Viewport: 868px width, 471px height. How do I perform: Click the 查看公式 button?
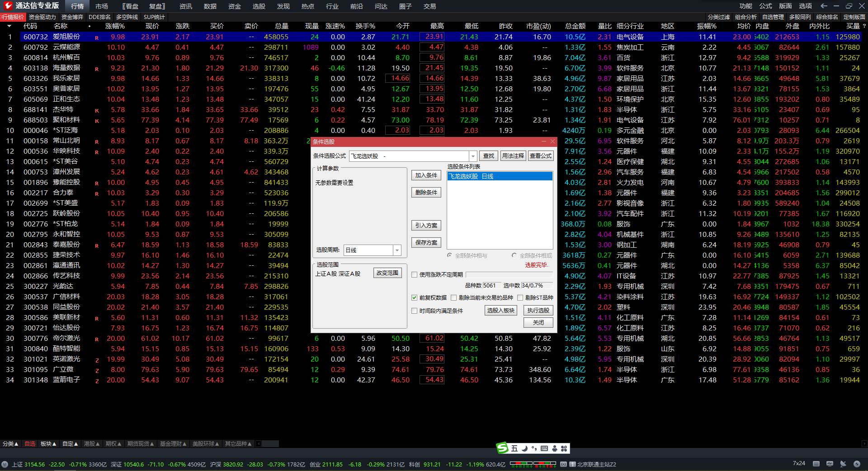tap(541, 156)
